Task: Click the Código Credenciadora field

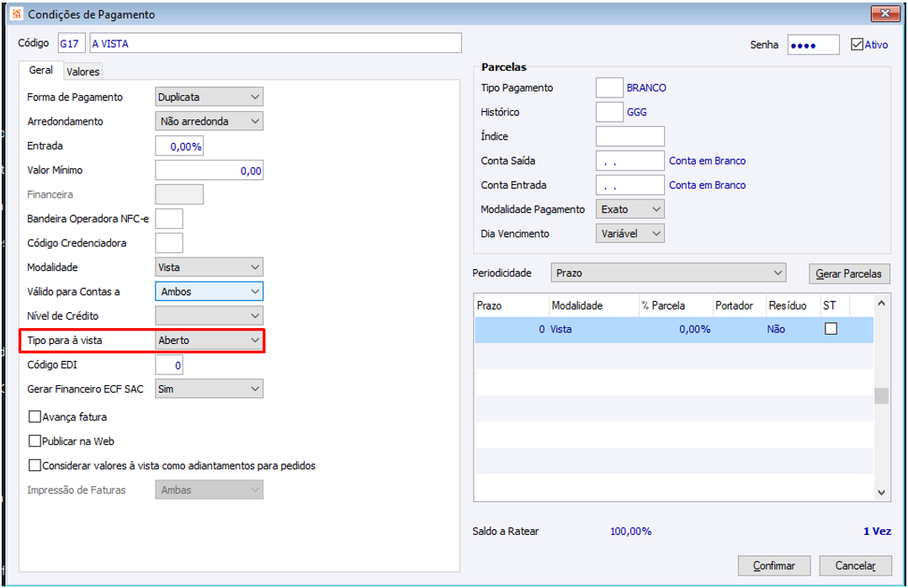Action: click(x=169, y=243)
